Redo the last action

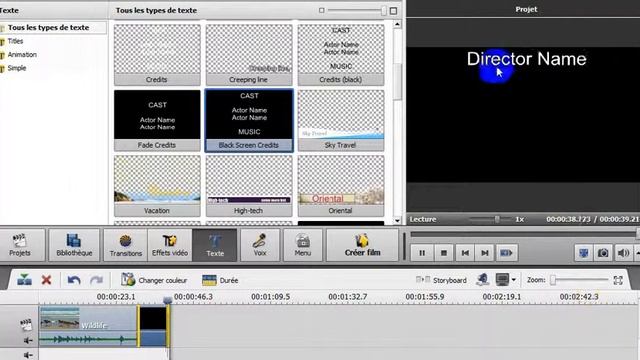point(96,280)
